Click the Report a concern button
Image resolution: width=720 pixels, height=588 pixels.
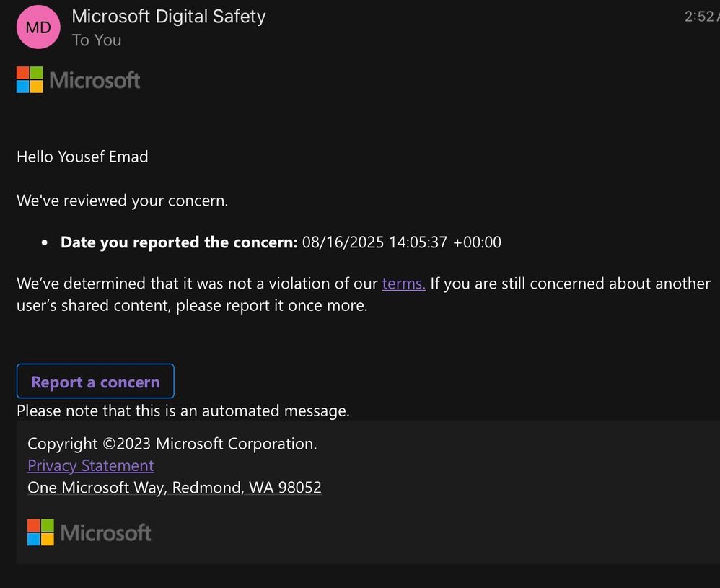[x=95, y=381]
